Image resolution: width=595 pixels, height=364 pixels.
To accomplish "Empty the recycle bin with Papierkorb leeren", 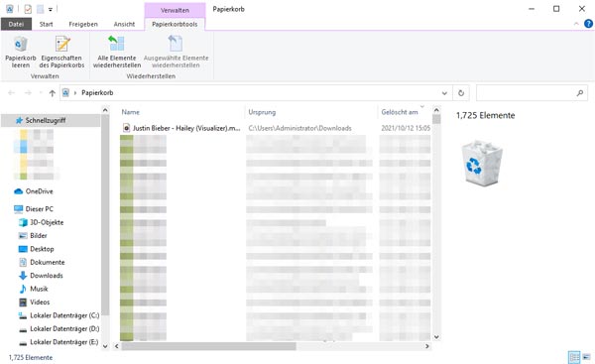I will click(x=21, y=52).
